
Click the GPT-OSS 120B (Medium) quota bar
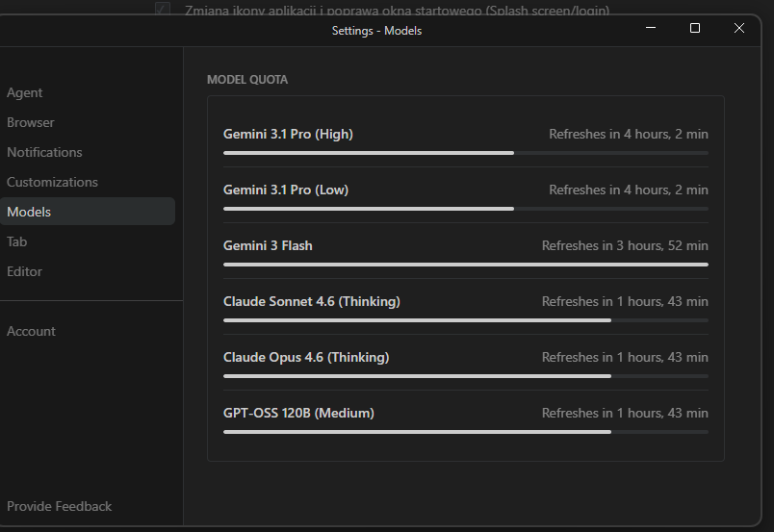466,432
